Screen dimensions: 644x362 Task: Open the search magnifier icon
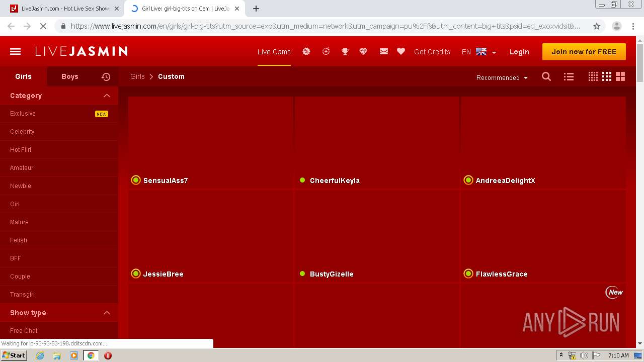coord(546,77)
